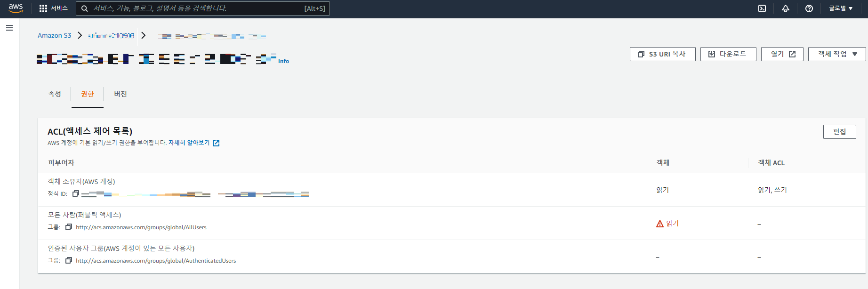Copy the object owner's canonical ID
The width and height of the screenshot is (868, 289).
tap(75, 193)
